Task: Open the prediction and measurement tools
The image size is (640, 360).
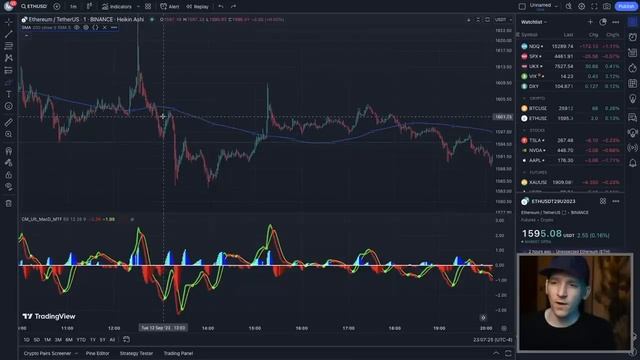Action: pos(9,70)
